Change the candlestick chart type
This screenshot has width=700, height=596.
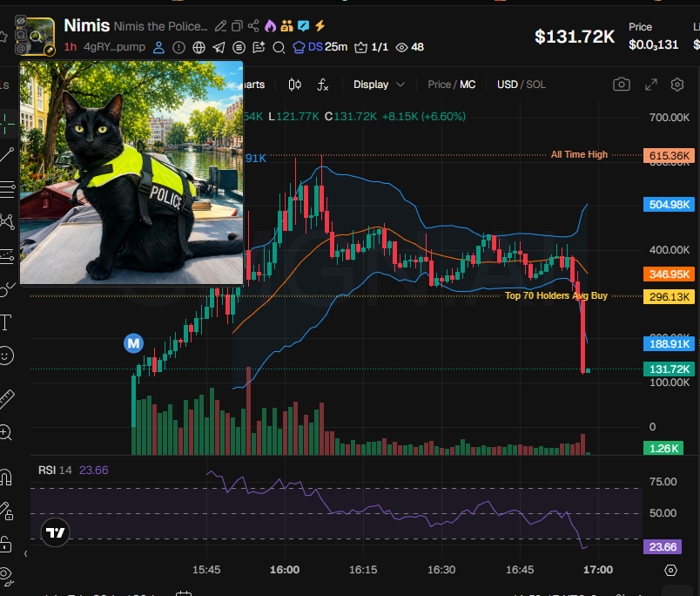[294, 85]
